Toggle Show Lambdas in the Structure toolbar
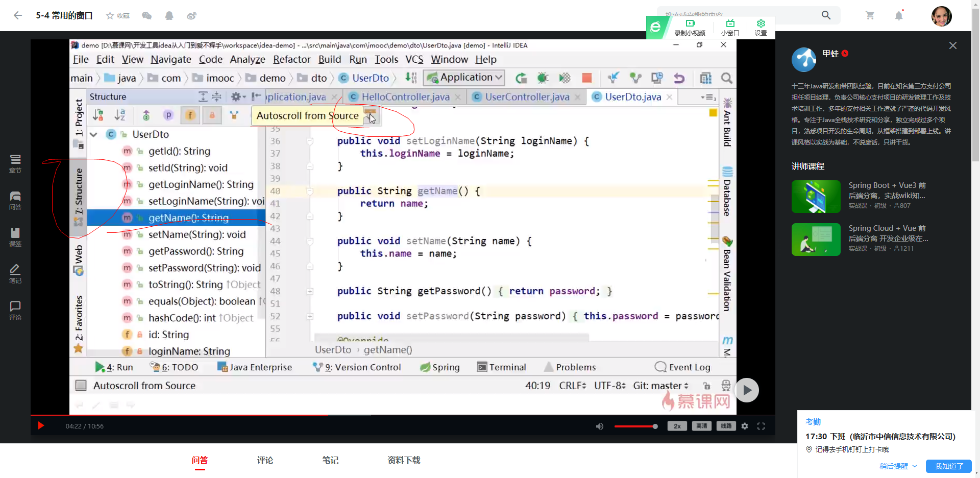This screenshot has height=478, width=980. pos(234,115)
